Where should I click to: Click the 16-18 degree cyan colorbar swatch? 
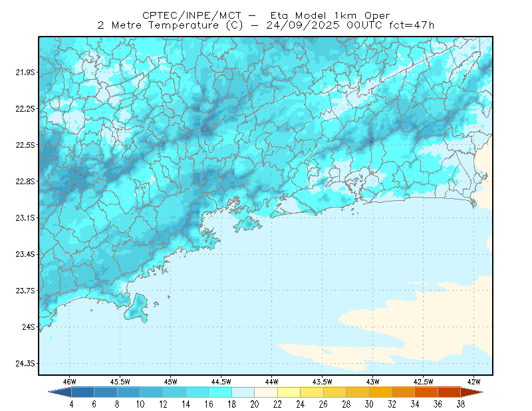pyautogui.click(x=220, y=392)
